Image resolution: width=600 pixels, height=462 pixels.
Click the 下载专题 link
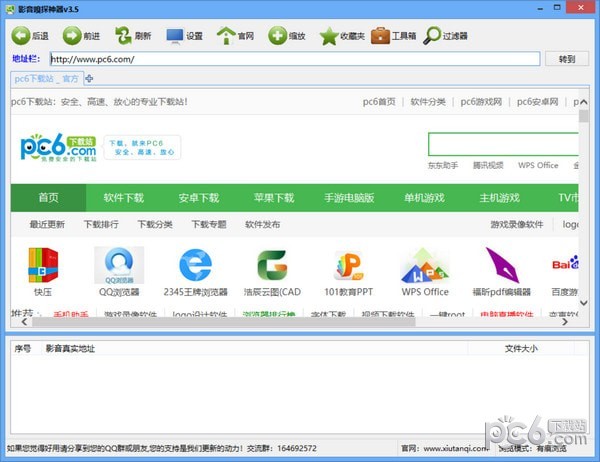[209, 224]
